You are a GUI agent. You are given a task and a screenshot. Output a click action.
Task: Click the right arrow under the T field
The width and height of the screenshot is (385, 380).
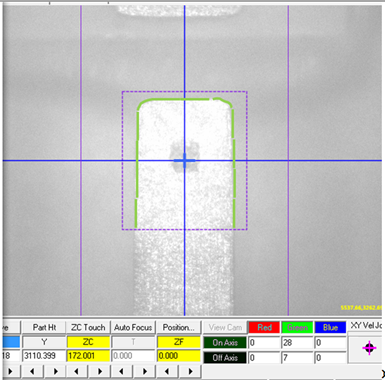(145, 371)
